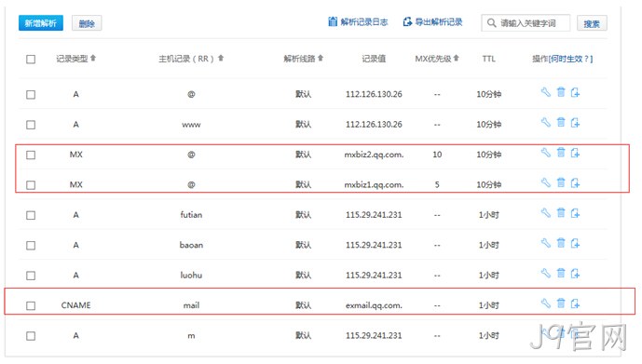Sort by 主机记录（RR）column arrow

[221, 58]
